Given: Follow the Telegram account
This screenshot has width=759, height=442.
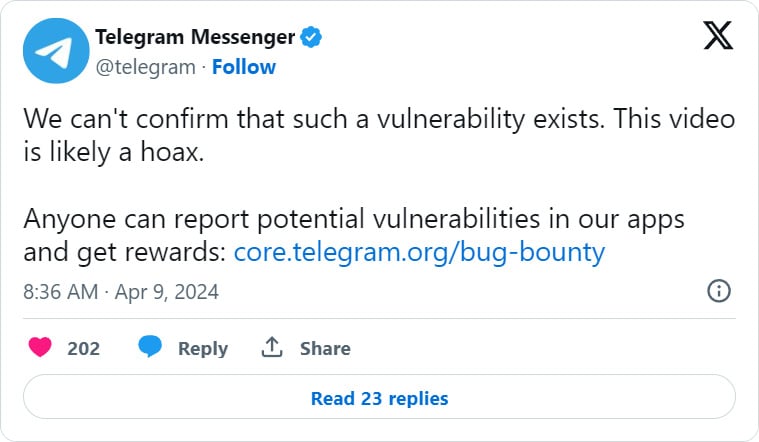Looking at the screenshot, I should 243,67.
